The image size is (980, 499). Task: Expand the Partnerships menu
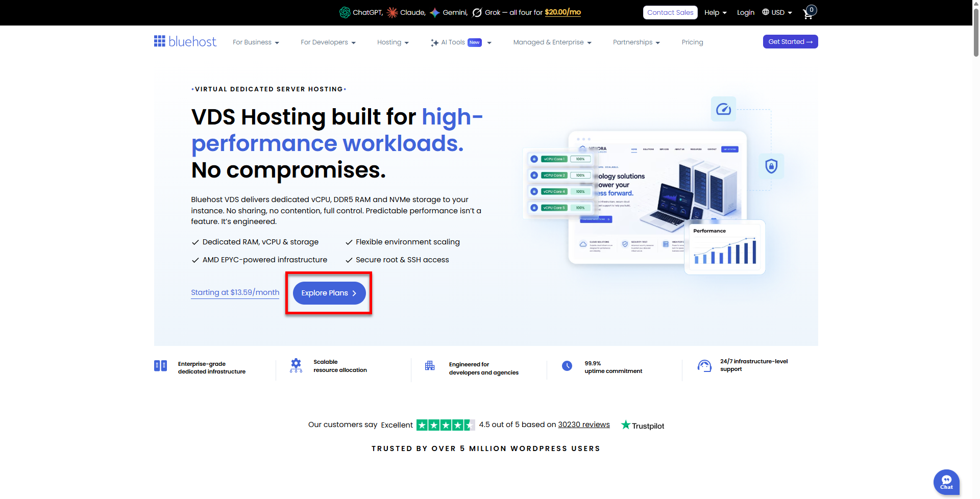pyautogui.click(x=636, y=42)
